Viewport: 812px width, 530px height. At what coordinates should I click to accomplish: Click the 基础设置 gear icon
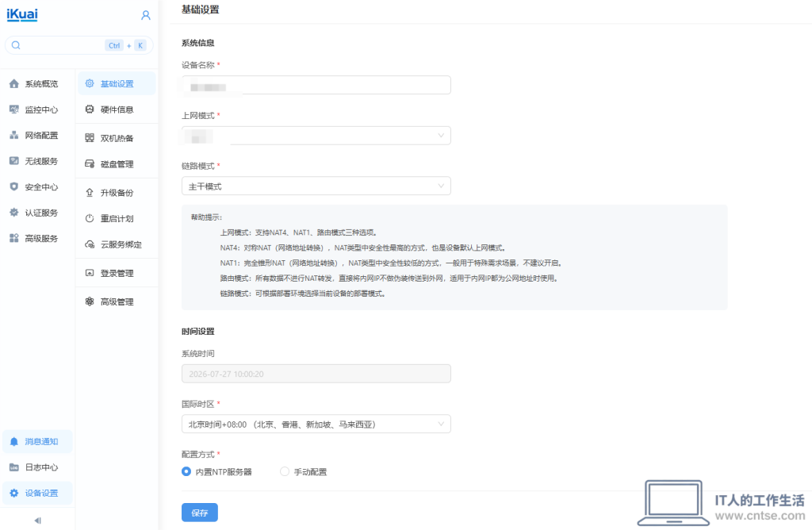pyautogui.click(x=90, y=83)
